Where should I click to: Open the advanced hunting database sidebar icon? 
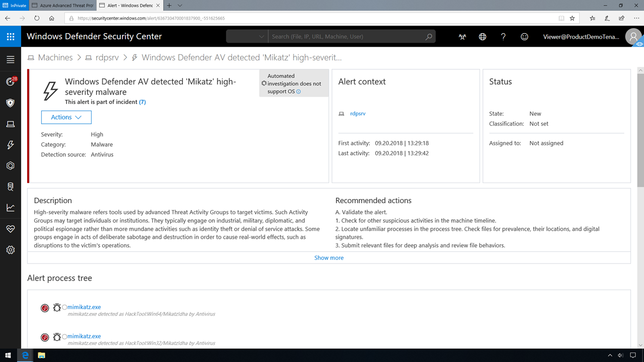click(11, 187)
